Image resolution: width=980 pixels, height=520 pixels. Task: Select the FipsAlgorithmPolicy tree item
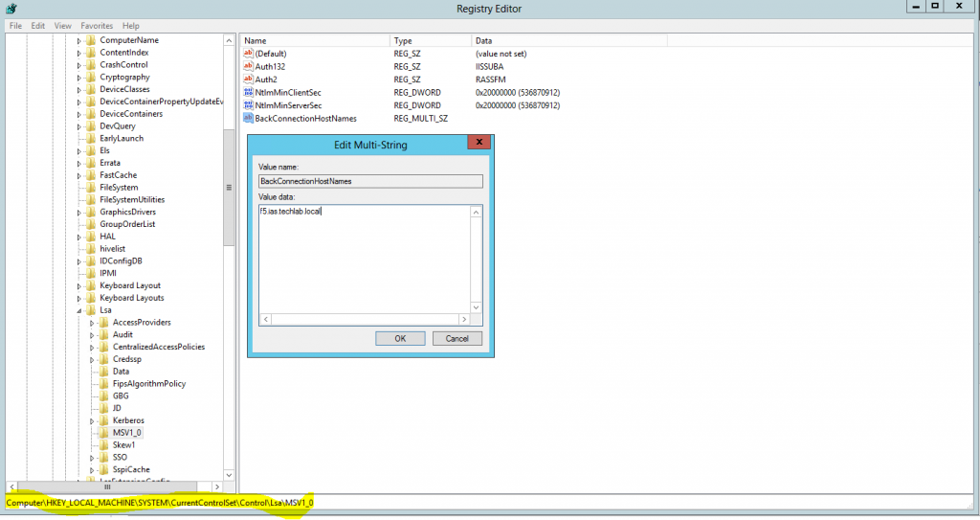[x=148, y=384]
